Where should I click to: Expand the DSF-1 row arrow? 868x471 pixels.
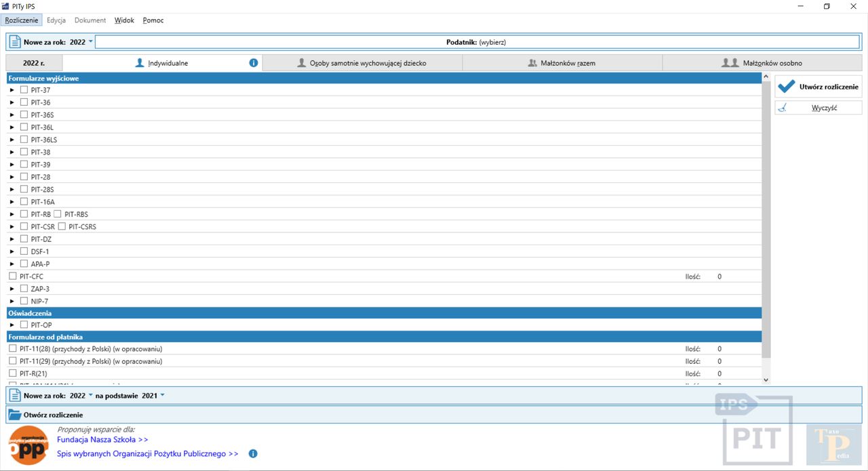[12, 251]
